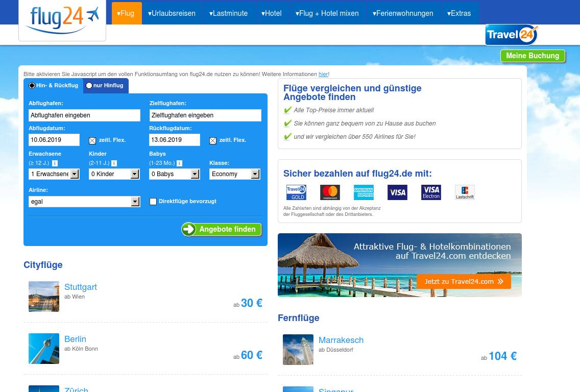Open the Travel24 logo badge
Screen dimensions: 580x392
pyautogui.click(x=512, y=35)
